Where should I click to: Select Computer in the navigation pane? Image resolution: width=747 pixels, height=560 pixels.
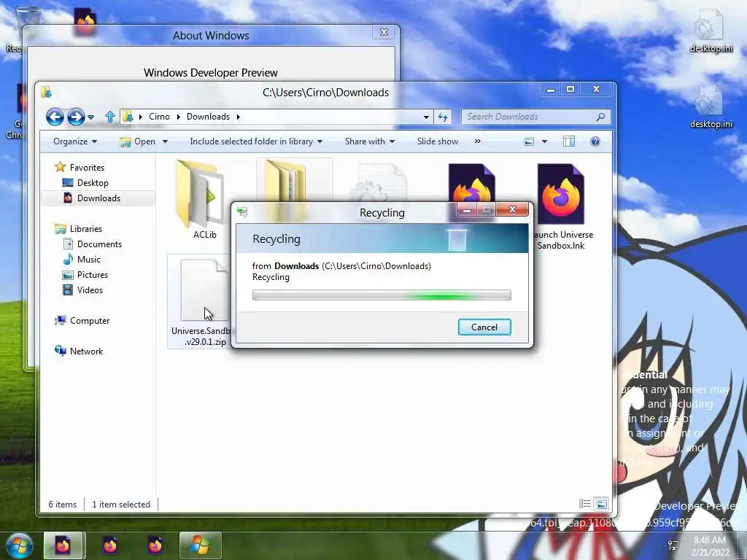tap(90, 321)
